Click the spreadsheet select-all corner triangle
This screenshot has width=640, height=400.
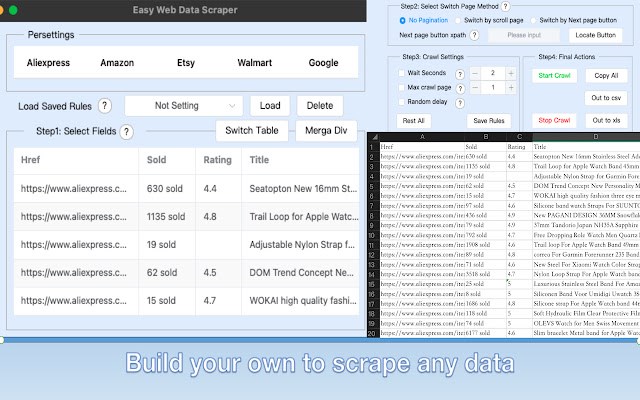[x=374, y=137]
